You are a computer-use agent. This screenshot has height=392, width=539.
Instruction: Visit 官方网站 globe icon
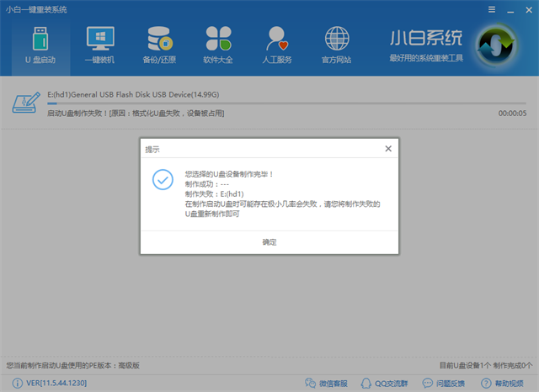pos(337,45)
